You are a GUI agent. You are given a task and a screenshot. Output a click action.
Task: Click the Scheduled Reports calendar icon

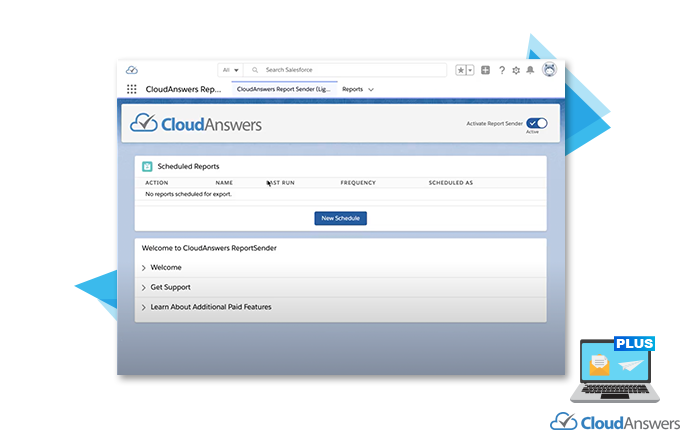coord(147,166)
